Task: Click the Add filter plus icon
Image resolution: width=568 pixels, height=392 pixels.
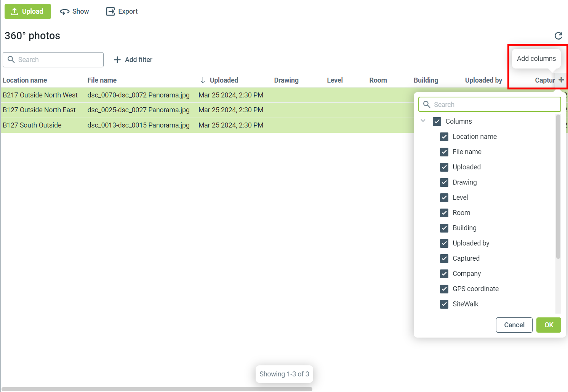Action: pyautogui.click(x=117, y=60)
